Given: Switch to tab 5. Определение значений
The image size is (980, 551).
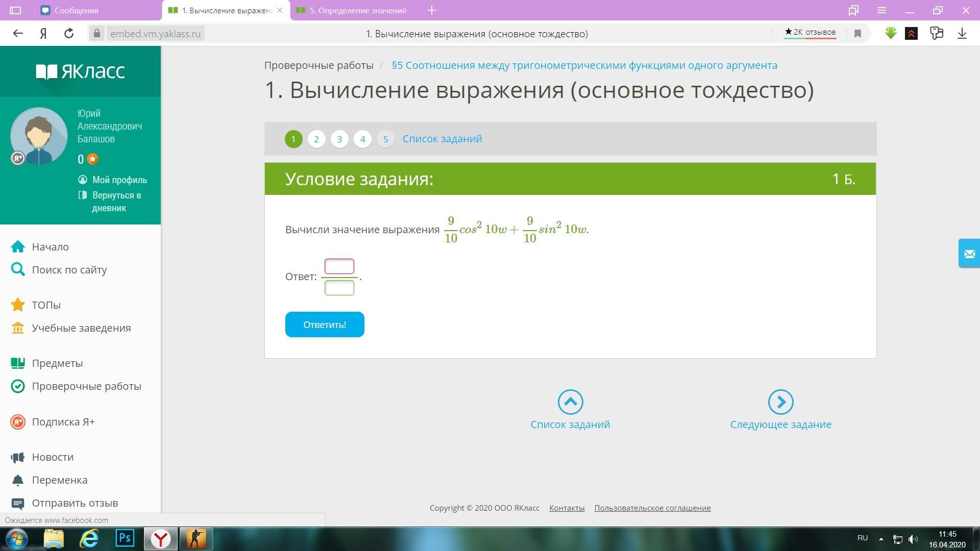Looking at the screenshot, I should [357, 10].
